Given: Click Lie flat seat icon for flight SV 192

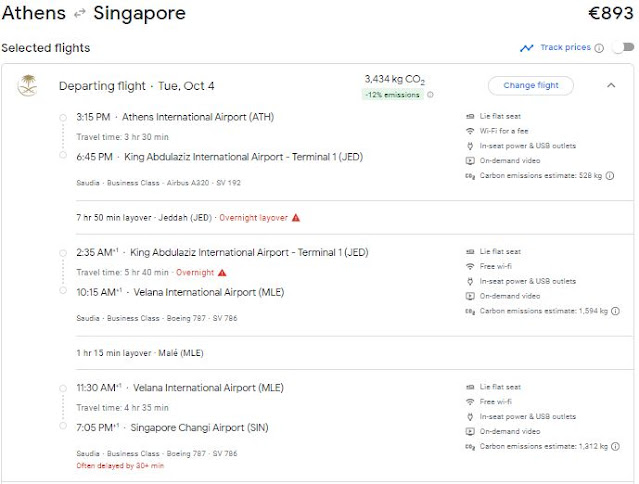Looking at the screenshot, I should (x=470, y=117).
